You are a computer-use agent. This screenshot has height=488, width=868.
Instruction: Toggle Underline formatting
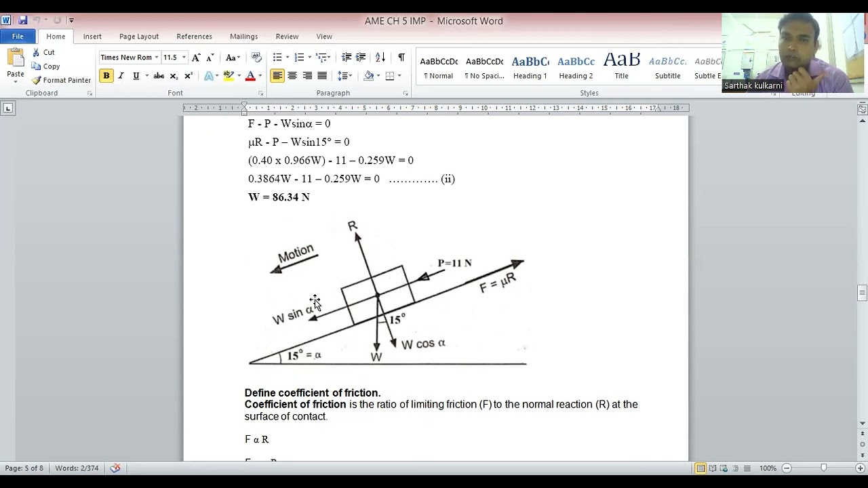click(136, 76)
